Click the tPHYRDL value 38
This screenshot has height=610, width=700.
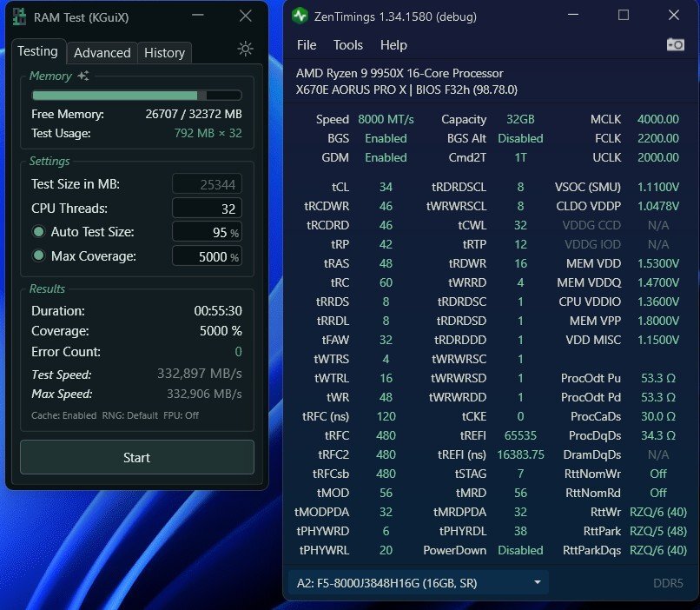[520, 531]
